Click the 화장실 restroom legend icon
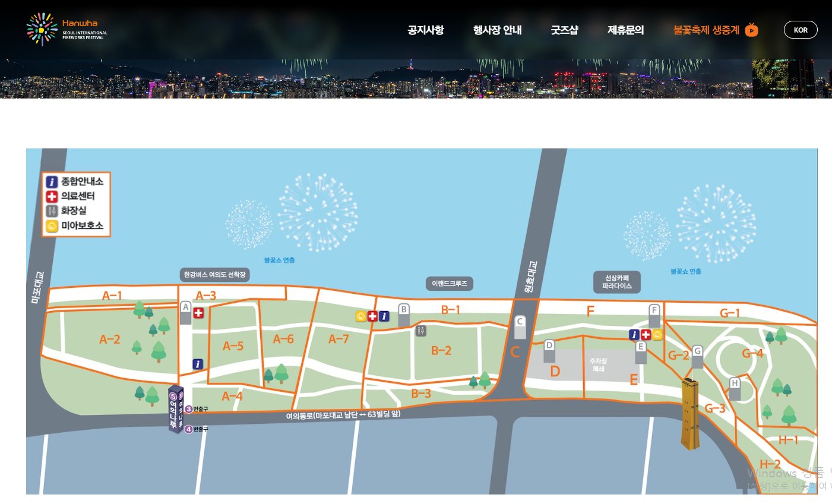Screen dimensions: 832x504 52,211
